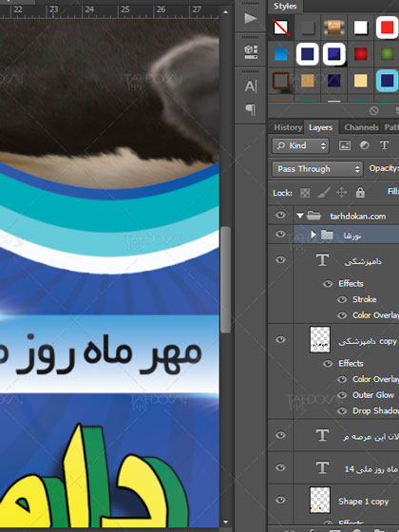Viewport: 399px width, 532px height.
Task: Click the clear style no-entry icon
Action: tap(374, 110)
